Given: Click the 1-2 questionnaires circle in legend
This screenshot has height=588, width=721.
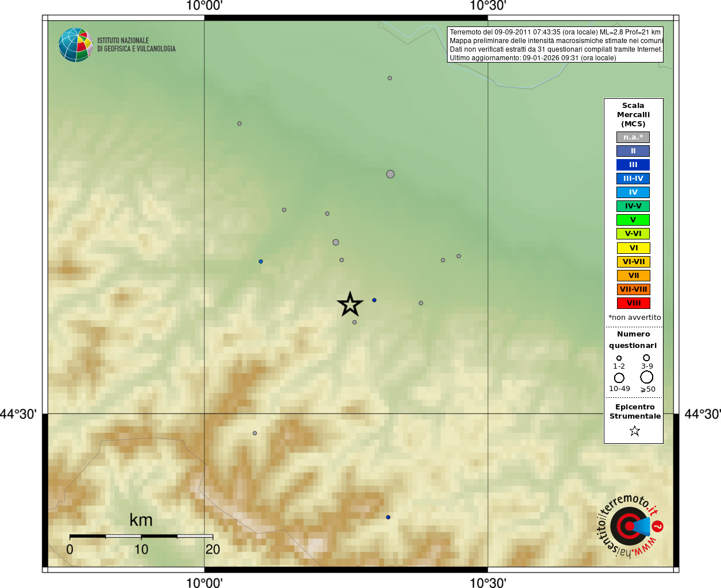Looking at the screenshot, I should point(619,358).
